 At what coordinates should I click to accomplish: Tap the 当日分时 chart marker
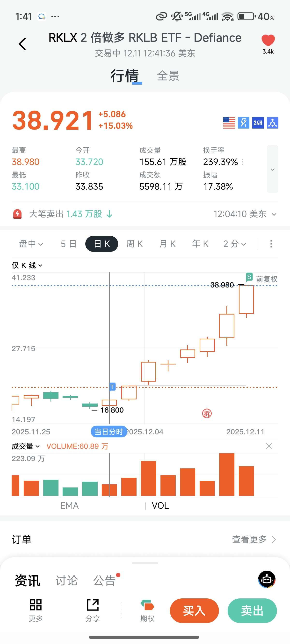pos(109,432)
